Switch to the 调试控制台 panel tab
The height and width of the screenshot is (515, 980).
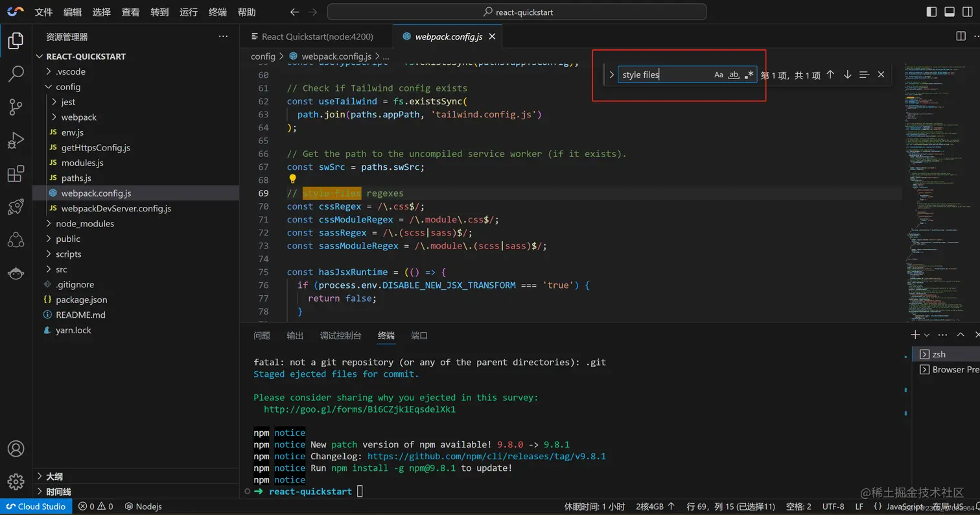click(x=340, y=335)
